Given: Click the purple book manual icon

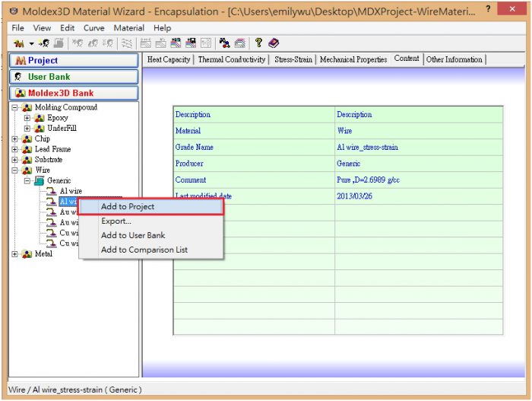Looking at the screenshot, I should tap(274, 43).
